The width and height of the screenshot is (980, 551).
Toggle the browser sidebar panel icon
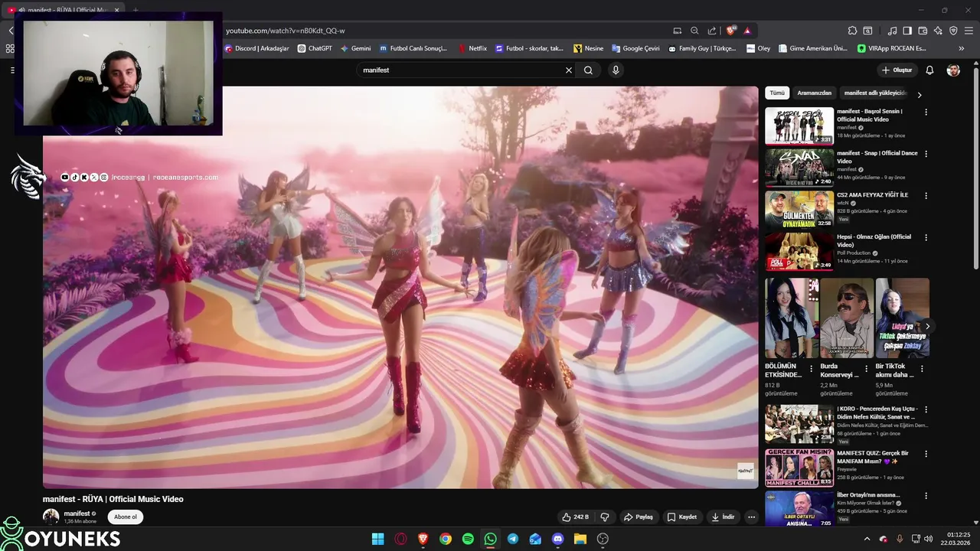[x=907, y=31]
